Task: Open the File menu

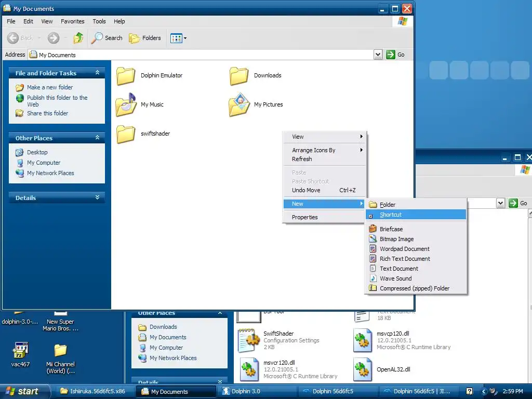Action: click(11, 21)
